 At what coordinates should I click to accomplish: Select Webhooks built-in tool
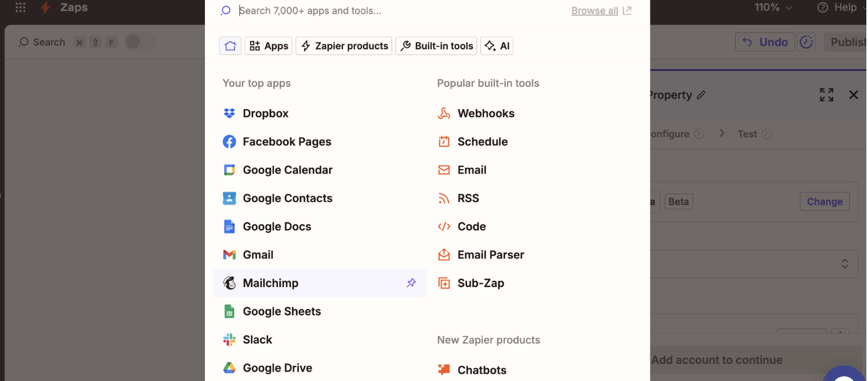(535, 113)
